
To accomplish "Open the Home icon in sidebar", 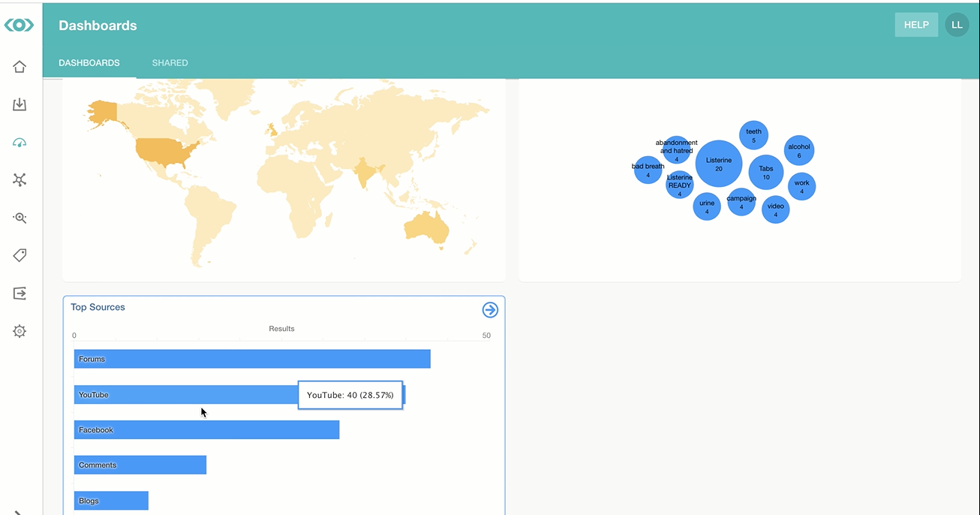I will [20, 67].
